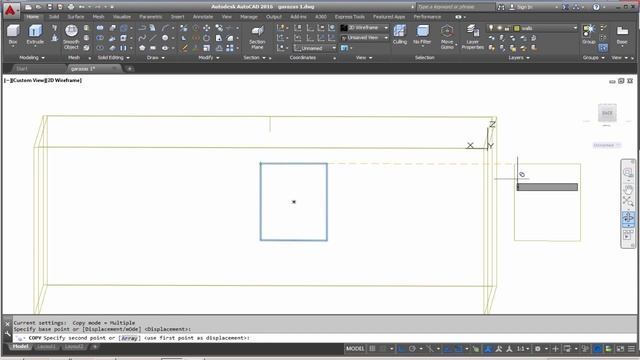
Task: Open the Solid ribbon tab
Action: 54,17
